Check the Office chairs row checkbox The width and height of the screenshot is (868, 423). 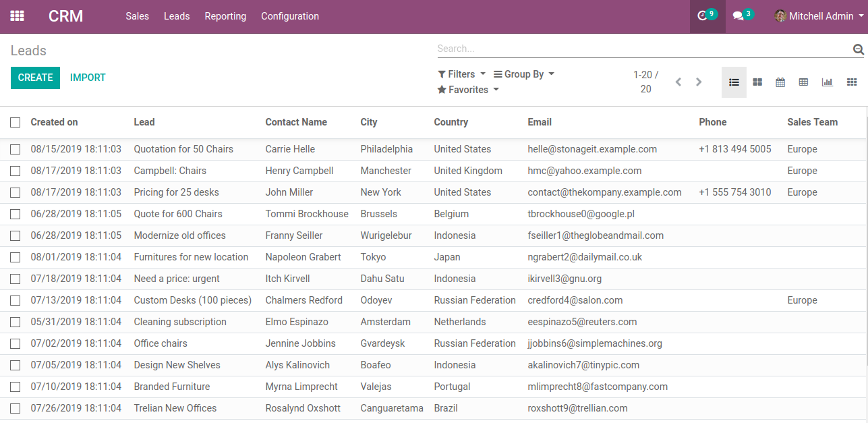point(15,343)
